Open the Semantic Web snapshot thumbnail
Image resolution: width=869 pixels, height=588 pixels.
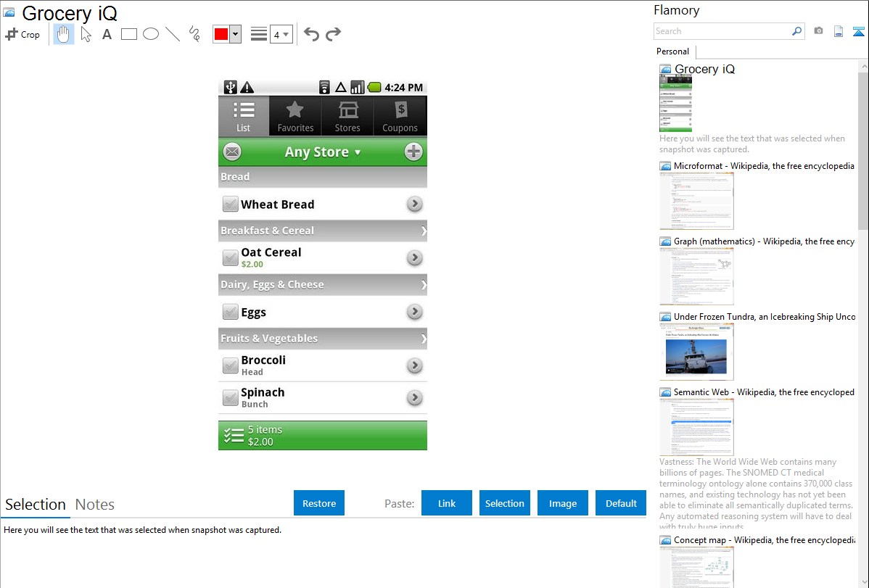[696, 427]
